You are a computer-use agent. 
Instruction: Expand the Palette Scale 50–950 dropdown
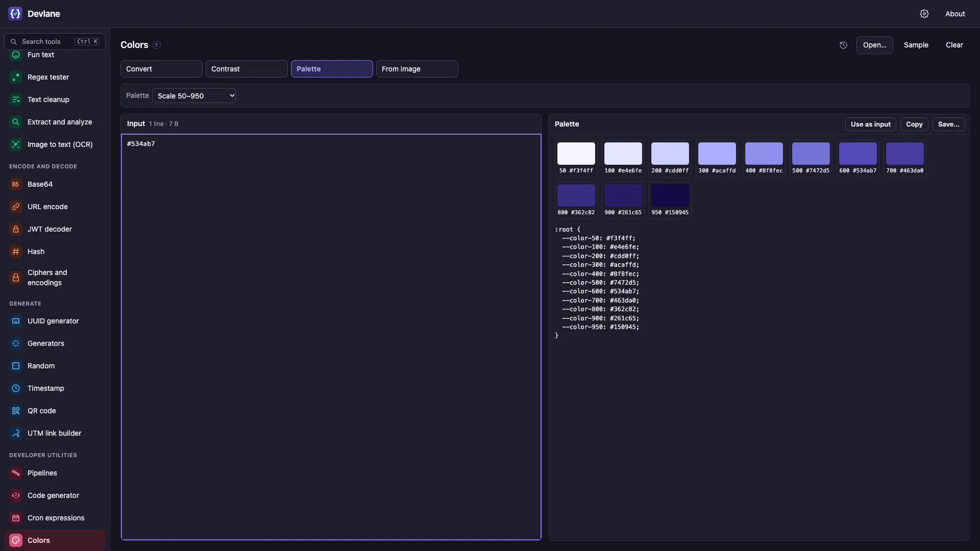pos(194,95)
